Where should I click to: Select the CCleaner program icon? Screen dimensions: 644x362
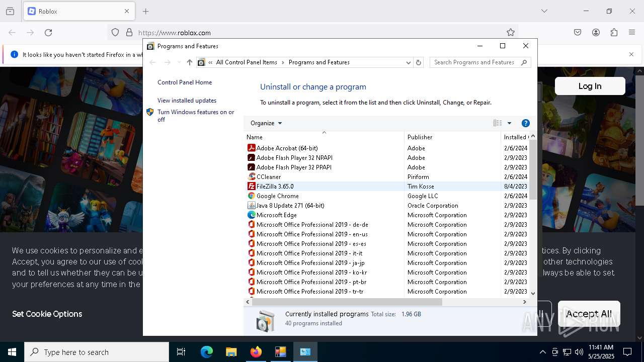(x=252, y=176)
